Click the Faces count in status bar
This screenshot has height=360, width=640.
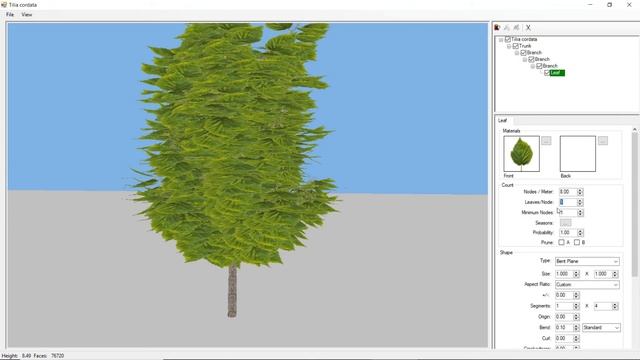click(57, 356)
